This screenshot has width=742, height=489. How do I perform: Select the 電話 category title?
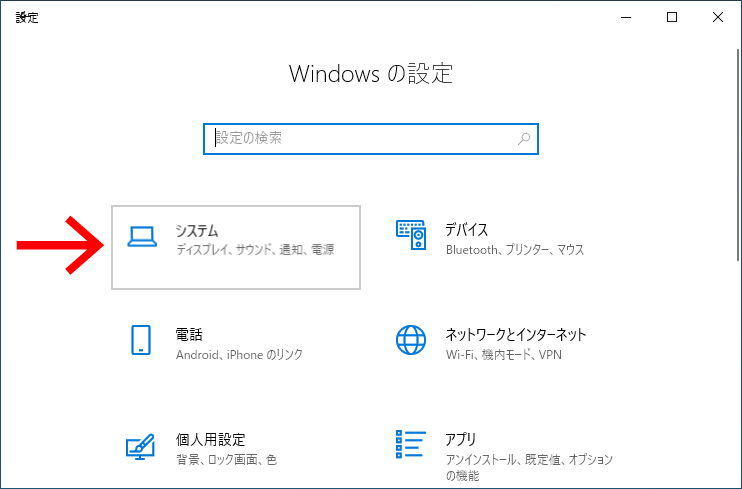coord(189,335)
